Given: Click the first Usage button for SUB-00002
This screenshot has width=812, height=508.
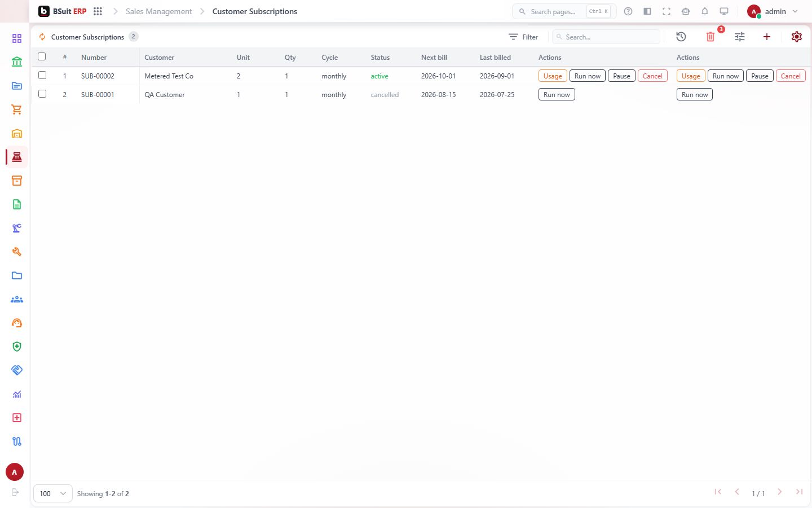Looking at the screenshot, I should [553, 76].
